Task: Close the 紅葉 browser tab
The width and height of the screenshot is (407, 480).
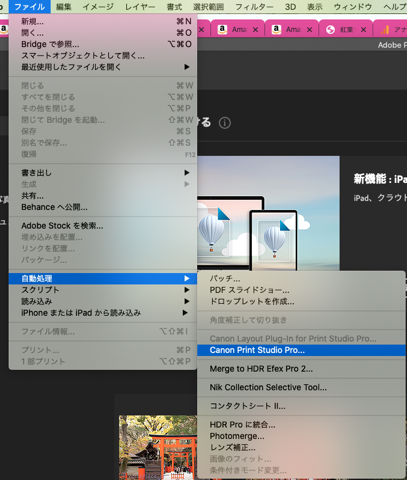Action: click(363, 30)
